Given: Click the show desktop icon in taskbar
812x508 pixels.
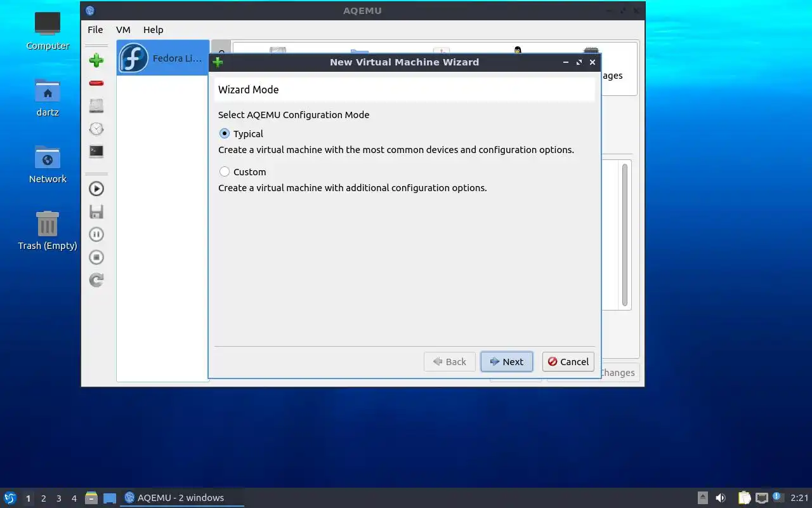Looking at the screenshot, I should point(110,498).
